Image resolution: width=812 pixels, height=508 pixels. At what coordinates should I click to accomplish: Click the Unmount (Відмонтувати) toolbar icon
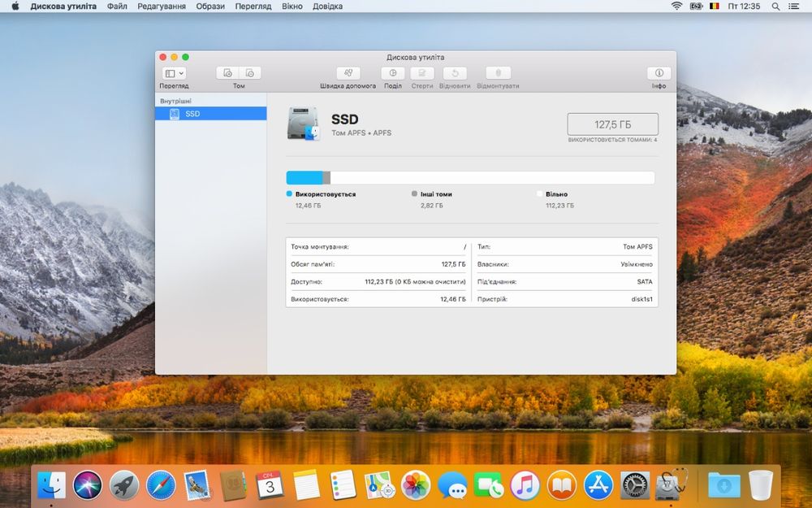(499, 73)
